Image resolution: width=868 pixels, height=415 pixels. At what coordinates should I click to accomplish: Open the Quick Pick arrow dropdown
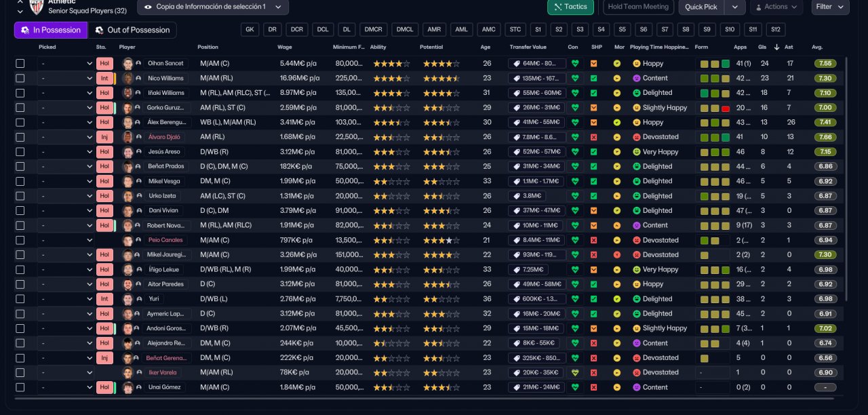point(735,7)
